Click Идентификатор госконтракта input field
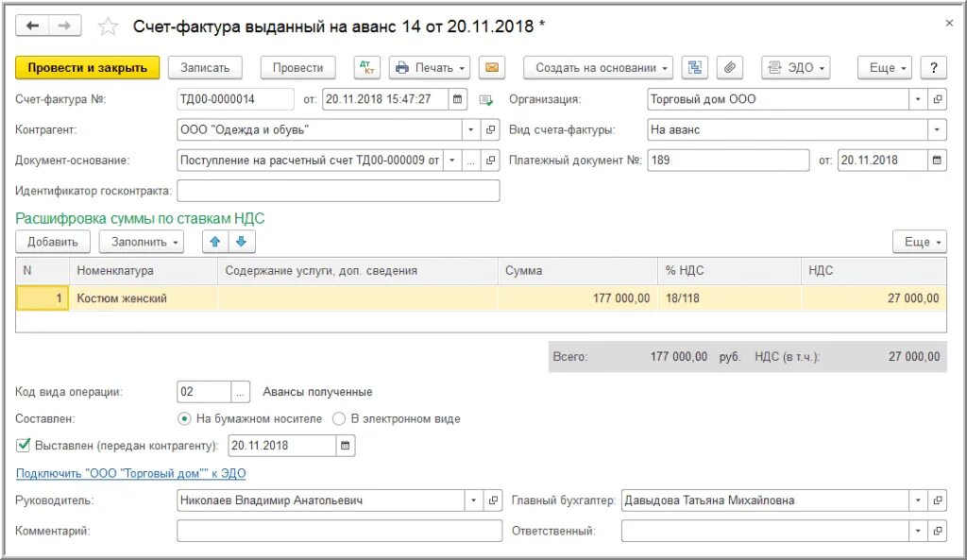 coord(338,191)
